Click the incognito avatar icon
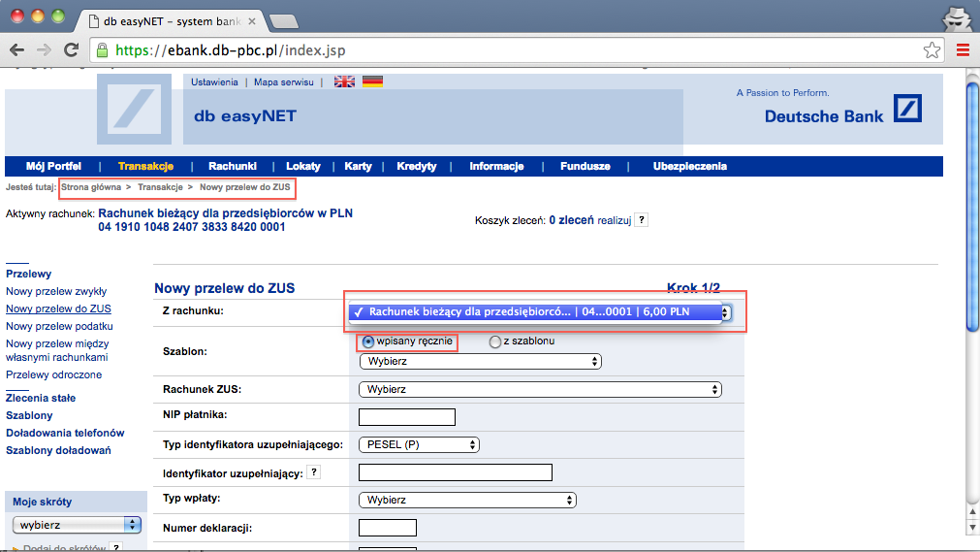The width and height of the screenshot is (980, 552). (x=957, y=18)
